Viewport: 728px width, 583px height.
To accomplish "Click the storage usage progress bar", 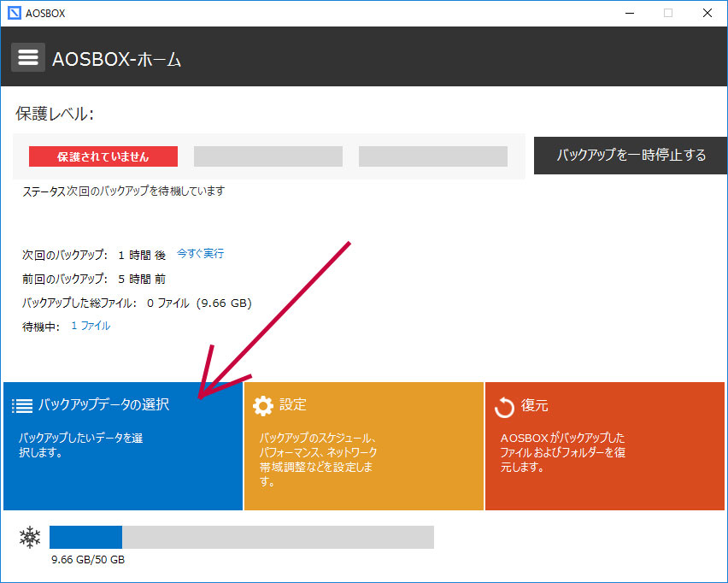I will pos(242,537).
